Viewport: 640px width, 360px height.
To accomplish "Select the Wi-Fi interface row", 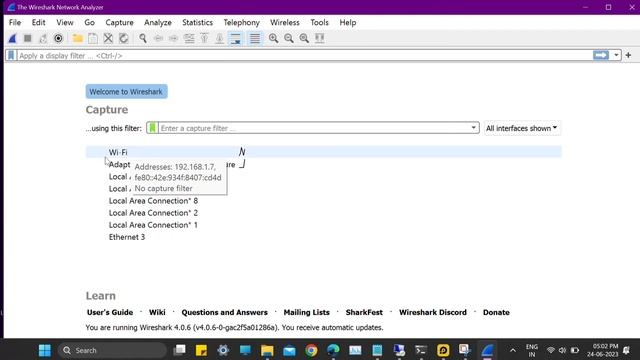I will pyautogui.click(x=323, y=152).
